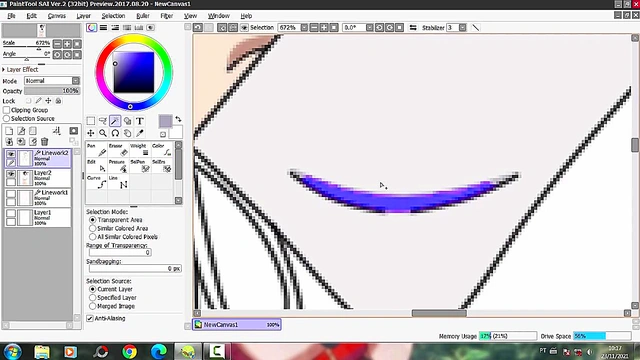Choose Specified Layer as selection source
This screenshot has height=360, width=640.
[93, 298]
